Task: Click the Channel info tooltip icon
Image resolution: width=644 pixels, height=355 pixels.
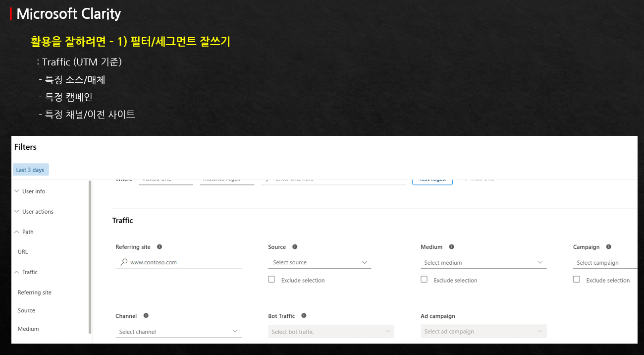Action: coord(146,315)
